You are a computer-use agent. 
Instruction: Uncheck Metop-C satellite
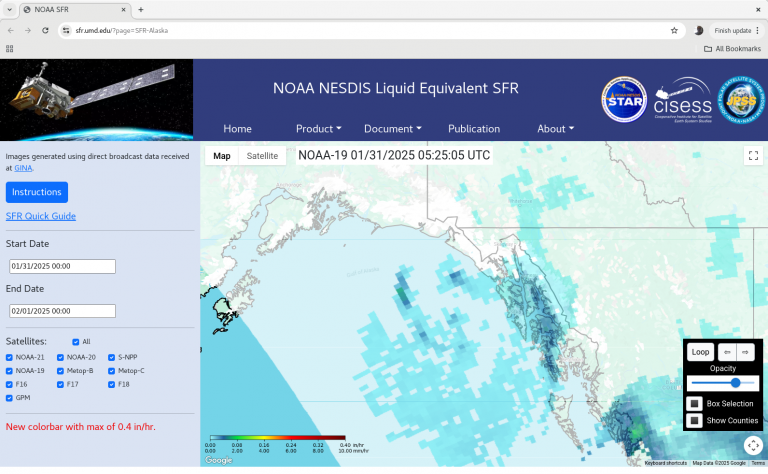112,371
